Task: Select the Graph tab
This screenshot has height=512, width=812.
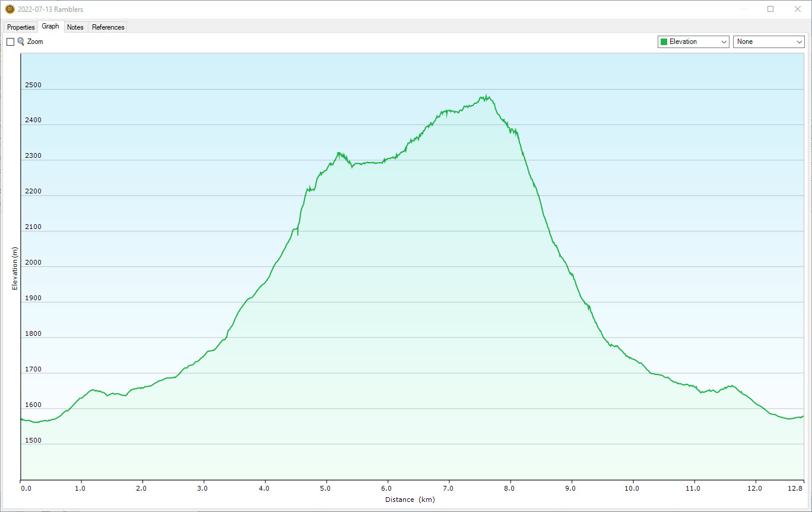Action: 50,27
